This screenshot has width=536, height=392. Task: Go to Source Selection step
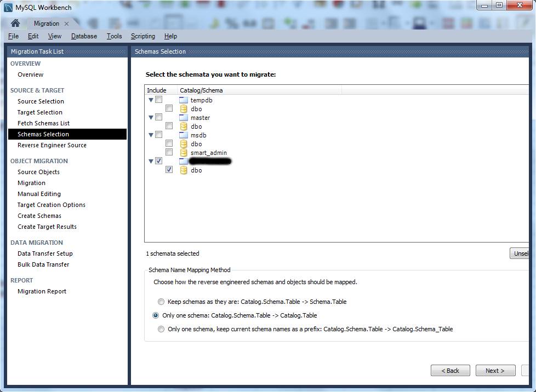pos(41,101)
